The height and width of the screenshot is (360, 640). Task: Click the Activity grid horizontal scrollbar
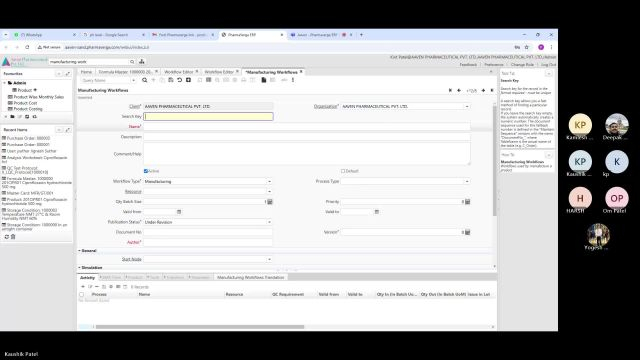tap(200, 327)
